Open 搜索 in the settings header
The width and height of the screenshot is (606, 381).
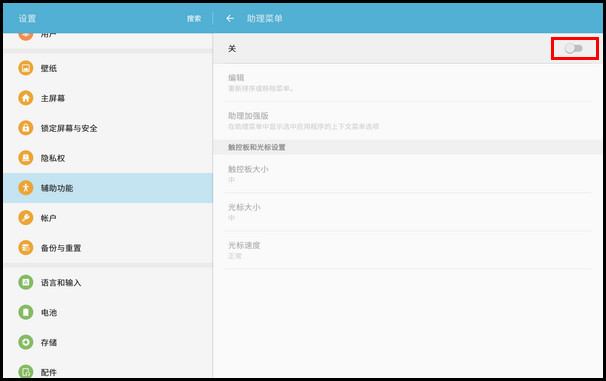194,18
